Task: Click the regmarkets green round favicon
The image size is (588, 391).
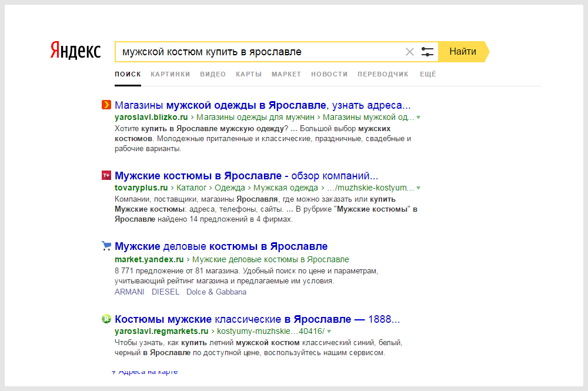Action: [106, 319]
